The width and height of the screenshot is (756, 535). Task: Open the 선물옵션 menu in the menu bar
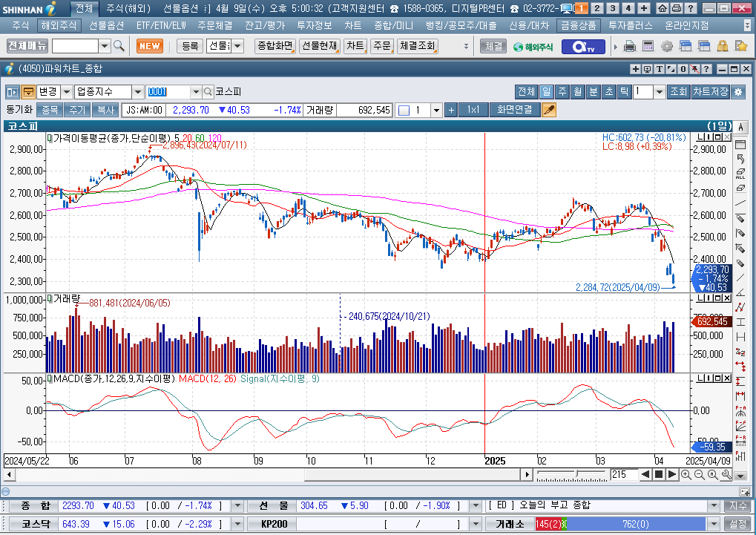(106, 25)
